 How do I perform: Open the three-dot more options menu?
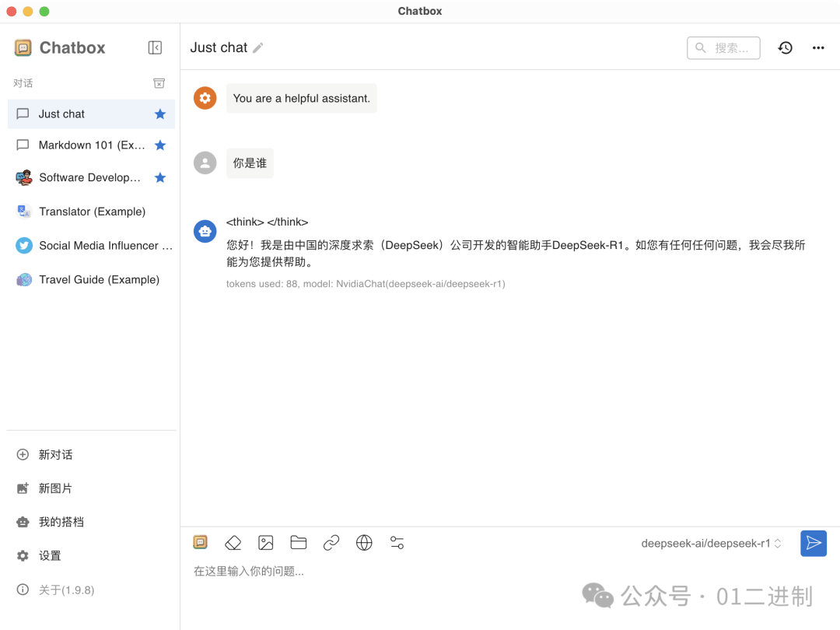click(x=818, y=47)
